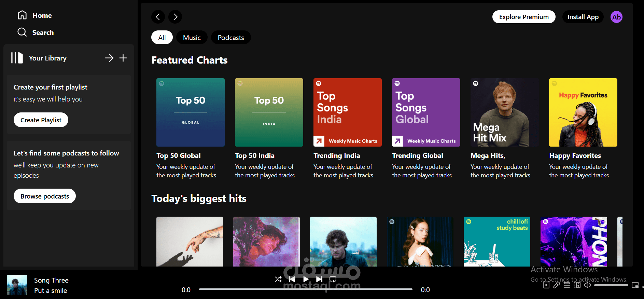Select the All filter tab
Screen dimensions: 644x299
[162, 37]
